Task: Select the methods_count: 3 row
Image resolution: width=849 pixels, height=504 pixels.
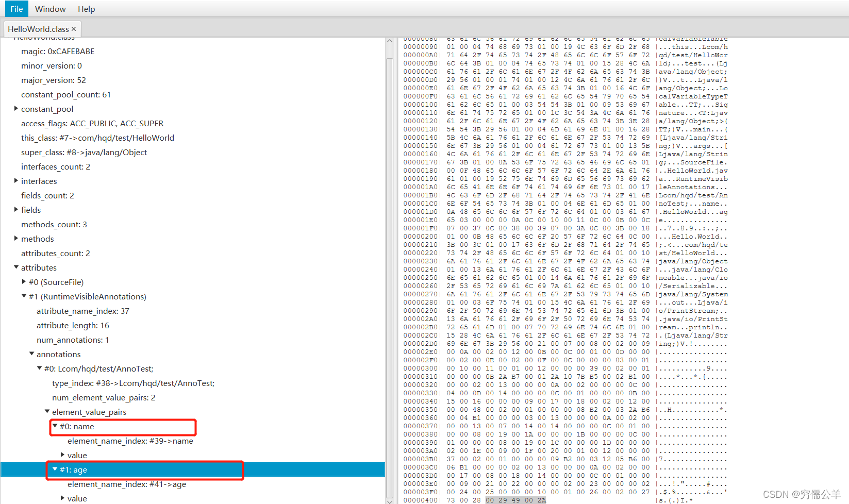Action: [54, 224]
